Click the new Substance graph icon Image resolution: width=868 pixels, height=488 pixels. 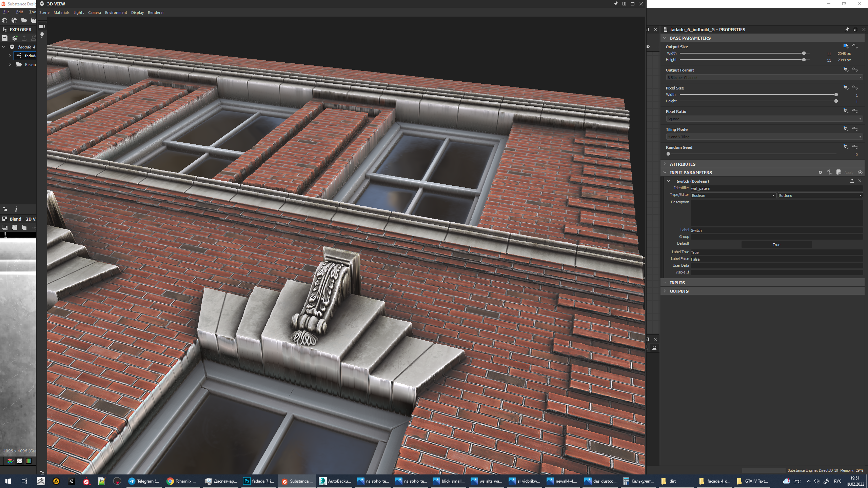click(5, 20)
